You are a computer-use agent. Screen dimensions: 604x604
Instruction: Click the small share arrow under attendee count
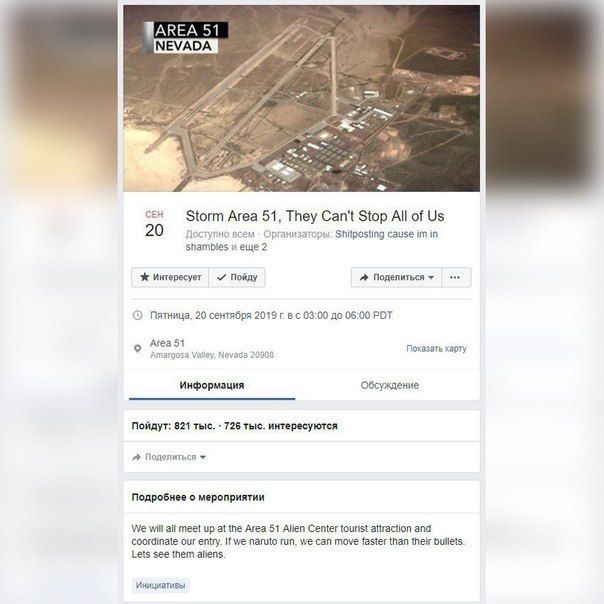(x=136, y=457)
